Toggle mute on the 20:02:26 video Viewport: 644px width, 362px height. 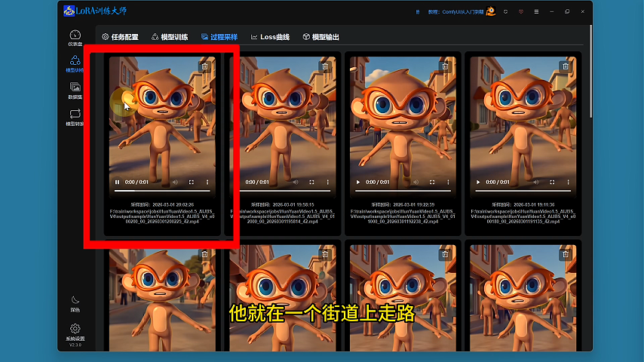(176, 182)
